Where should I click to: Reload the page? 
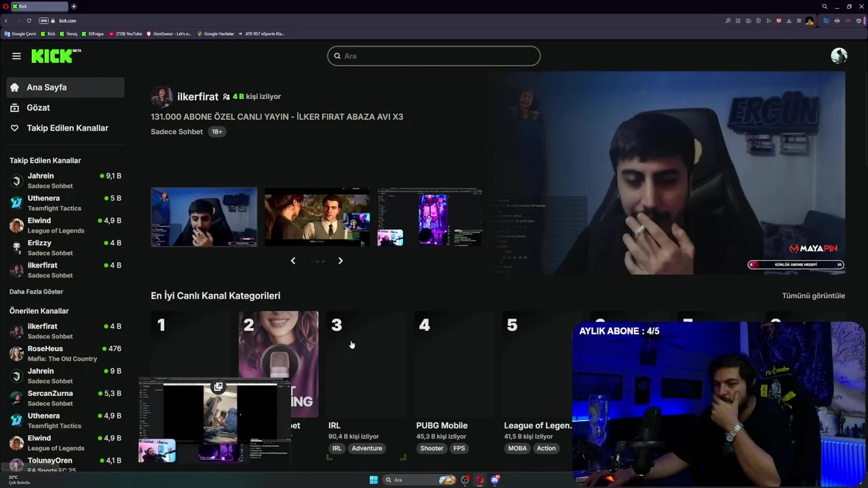29,20
